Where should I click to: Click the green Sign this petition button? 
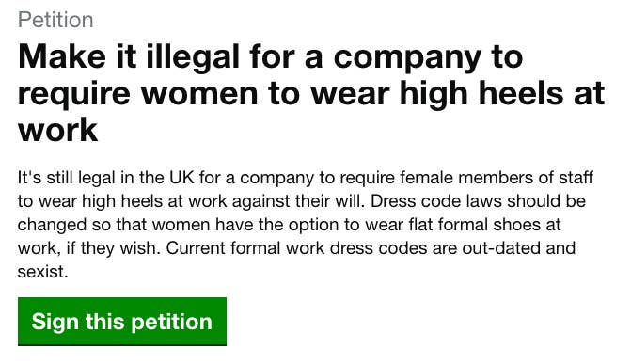(122, 322)
